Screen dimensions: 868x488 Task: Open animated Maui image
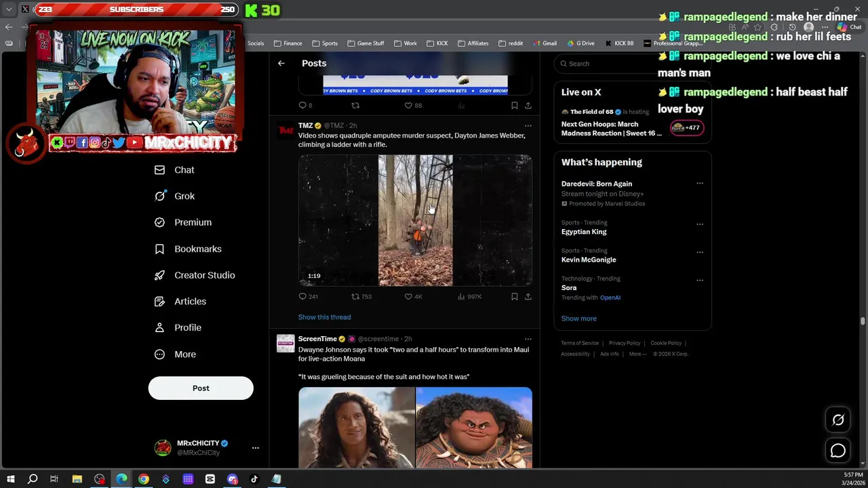pyautogui.click(x=474, y=428)
